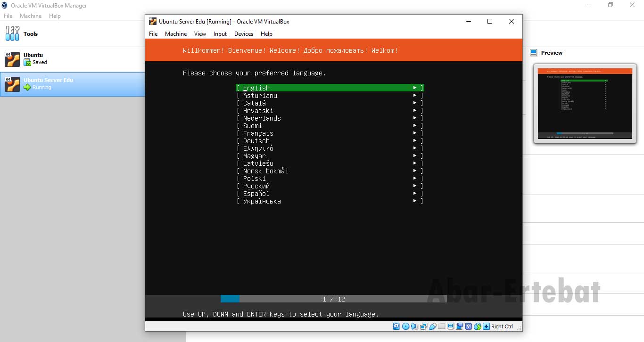The image size is (644, 342).
Task: Choose Asturianu from the language list
Action: 330,96
